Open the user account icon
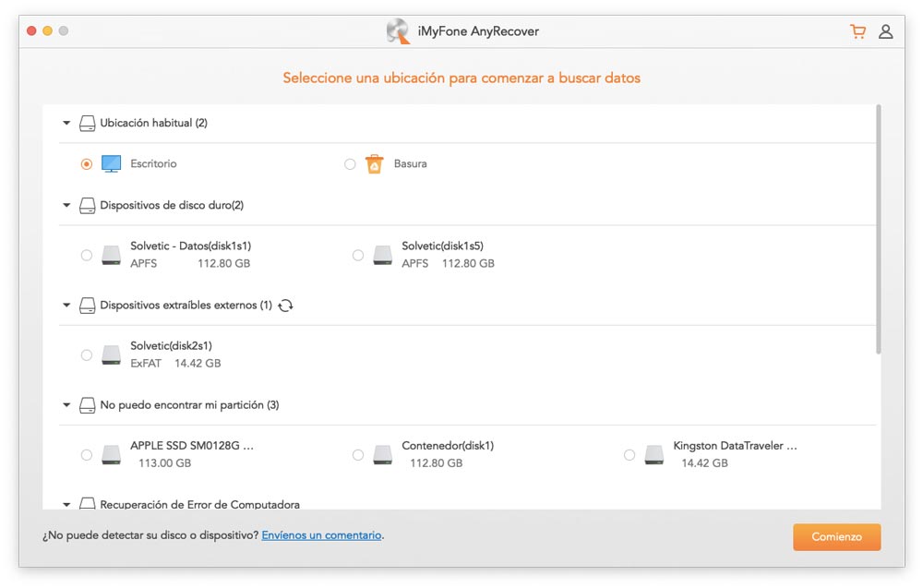This screenshot has height=588, width=923. pyautogui.click(x=885, y=31)
